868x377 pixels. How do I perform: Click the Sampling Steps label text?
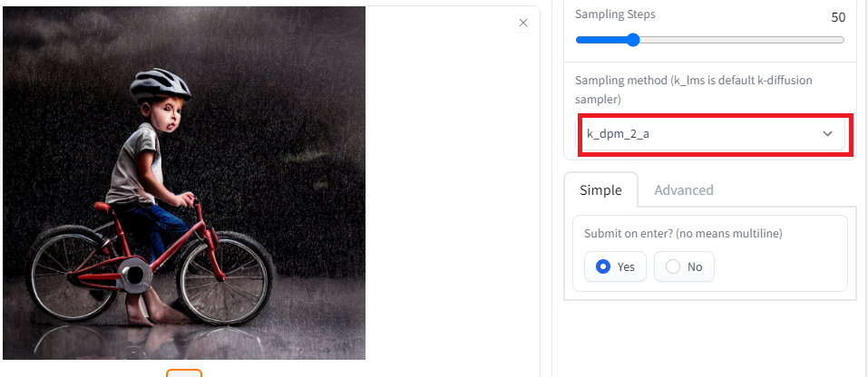point(615,14)
